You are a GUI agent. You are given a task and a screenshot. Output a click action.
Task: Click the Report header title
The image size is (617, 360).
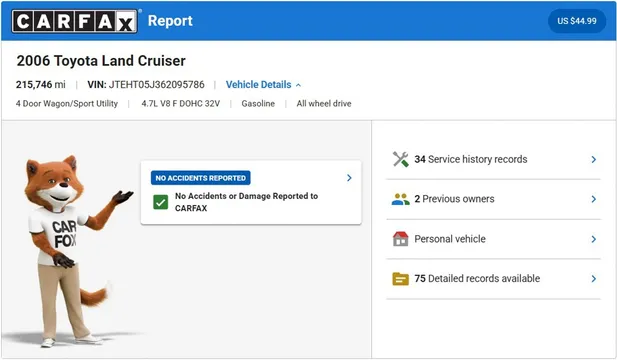click(170, 20)
